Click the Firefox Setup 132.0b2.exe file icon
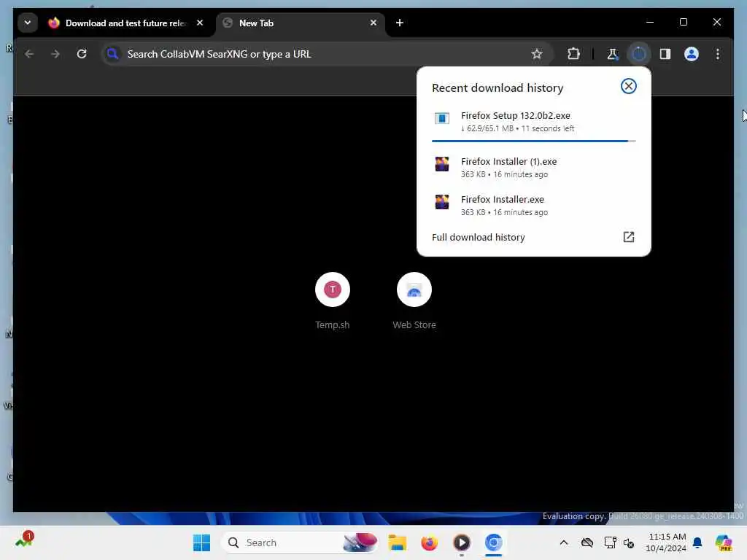747x560 pixels. click(441, 118)
